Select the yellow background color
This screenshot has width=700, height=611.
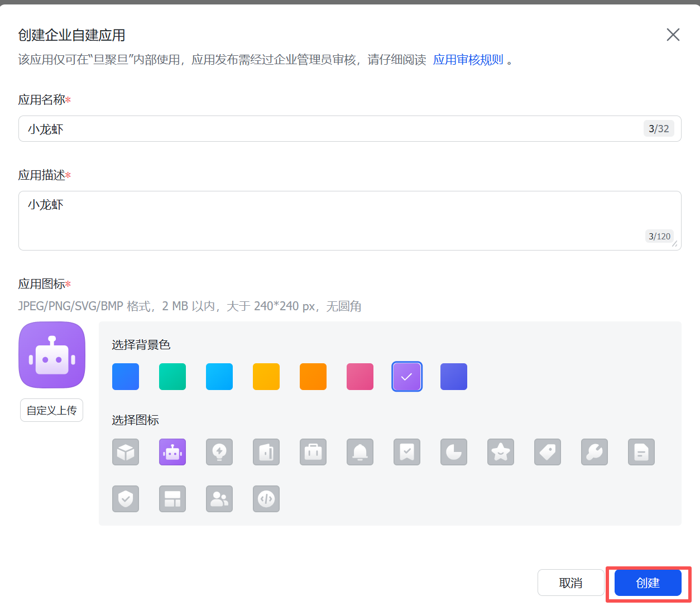point(266,377)
